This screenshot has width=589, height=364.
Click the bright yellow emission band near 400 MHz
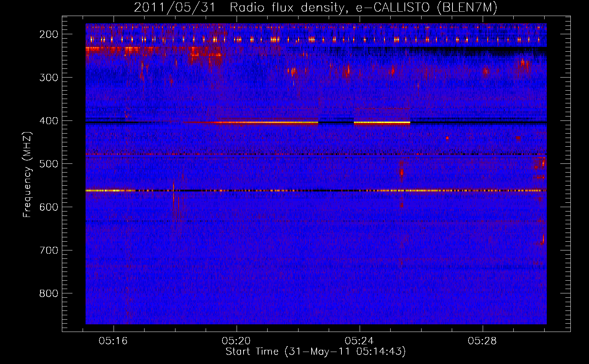[x=382, y=123]
